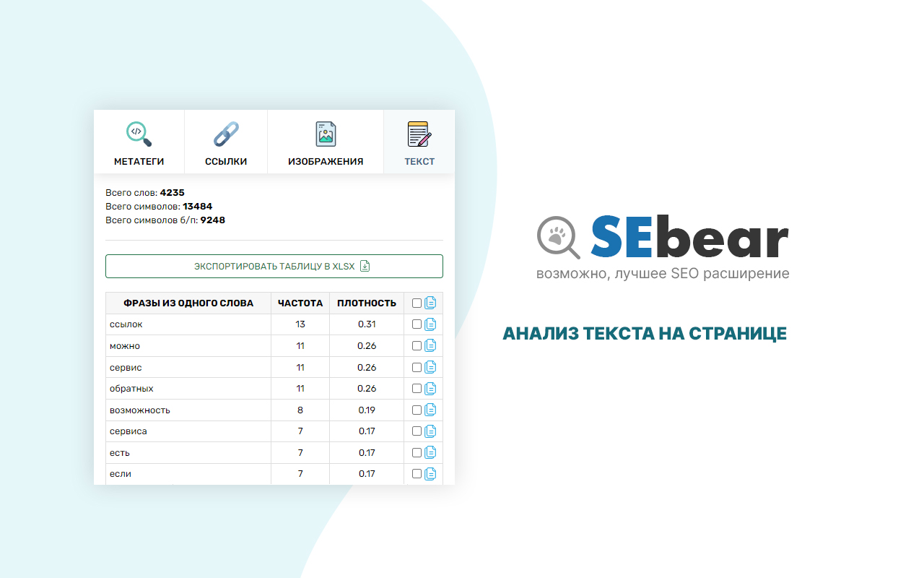Copy the word сервис
Viewport: 924px width, 578px height.
[430, 367]
